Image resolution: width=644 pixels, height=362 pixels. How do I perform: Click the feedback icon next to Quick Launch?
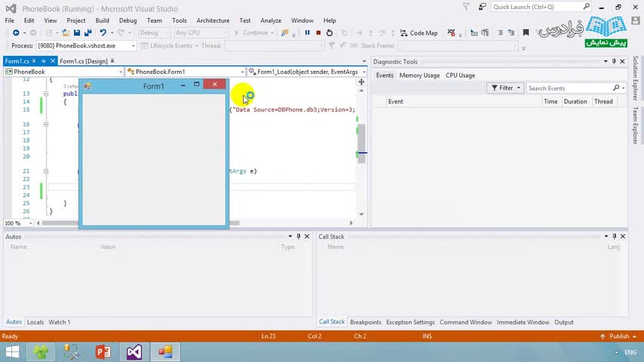[x=482, y=7]
